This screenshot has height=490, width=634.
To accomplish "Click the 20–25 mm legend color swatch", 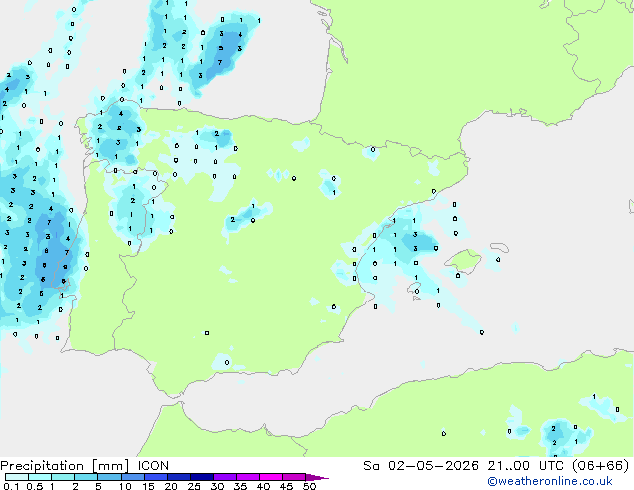I will 179,477.
